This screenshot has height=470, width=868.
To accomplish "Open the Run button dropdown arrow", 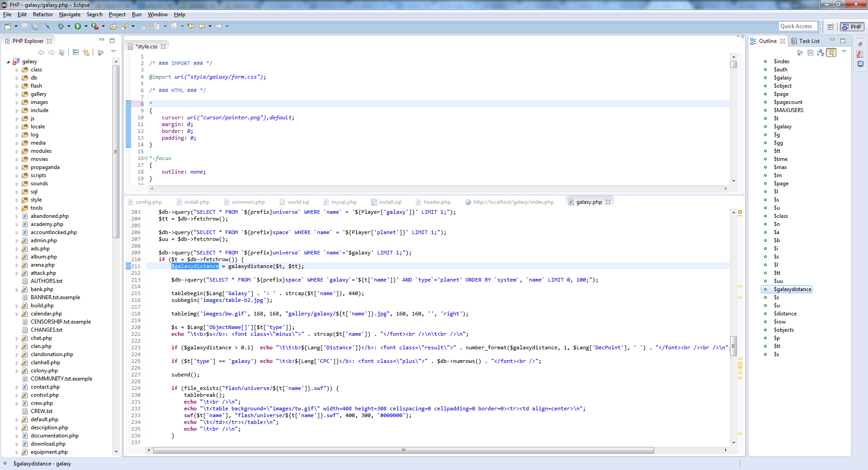I will coord(85,26).
